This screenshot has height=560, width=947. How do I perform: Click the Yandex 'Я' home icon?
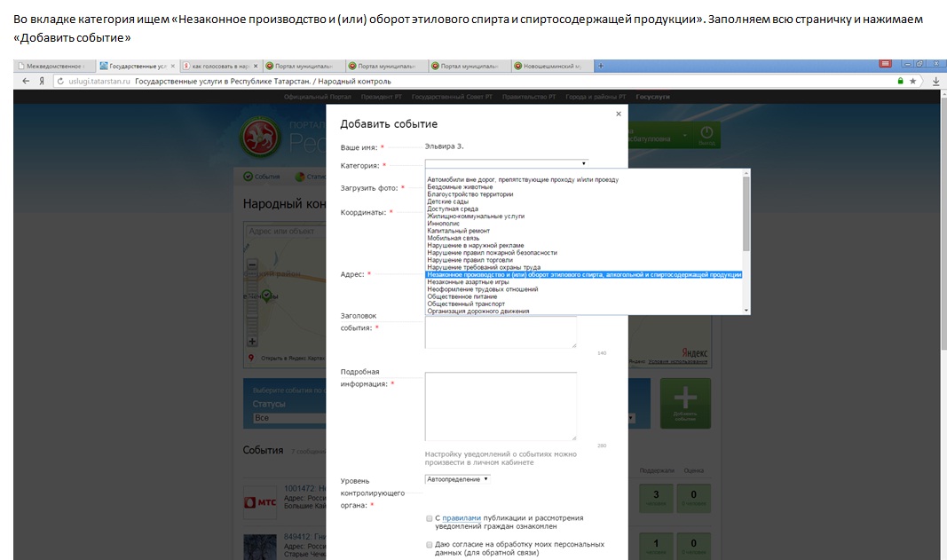click(x=41, y=81)
